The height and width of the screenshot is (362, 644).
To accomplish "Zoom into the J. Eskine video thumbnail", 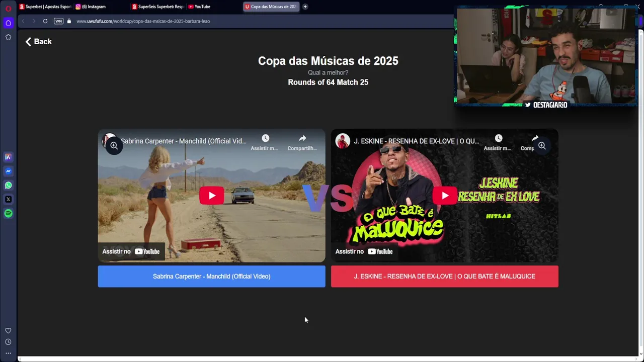I will tap(542, 145).
